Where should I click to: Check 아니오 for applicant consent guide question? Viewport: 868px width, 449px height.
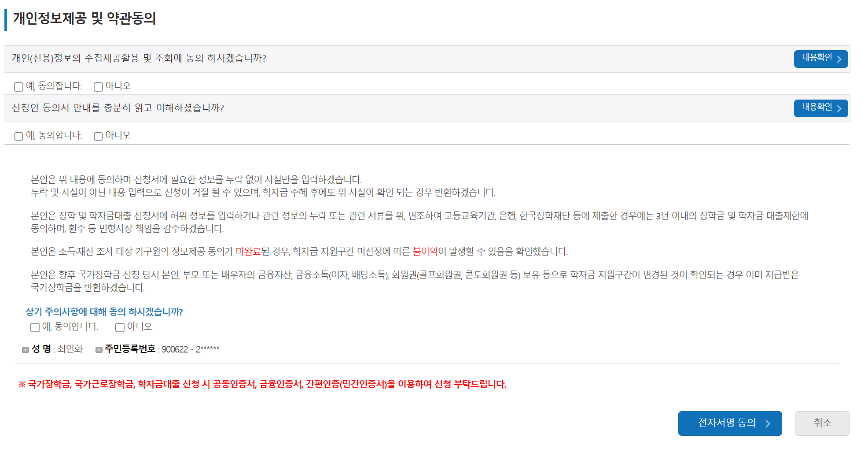pos(98,136)
